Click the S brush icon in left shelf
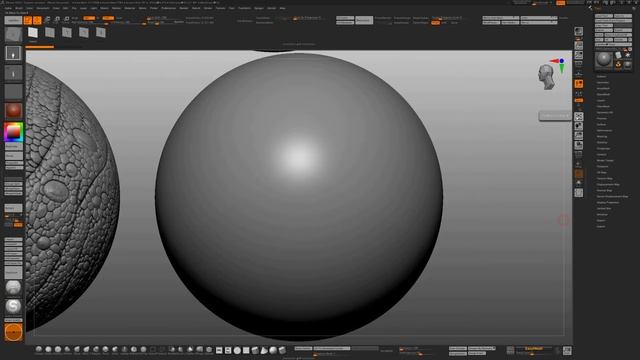This screenshot has height=360, width=640. (x=13, y=306)
